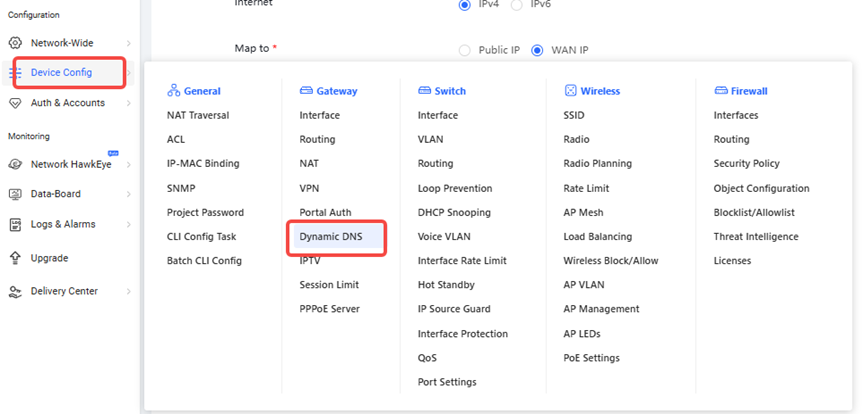The width and height of the screenshot is (863, 414).
Task: Go to the SSID wireless settings
Action: click(574, 115)
